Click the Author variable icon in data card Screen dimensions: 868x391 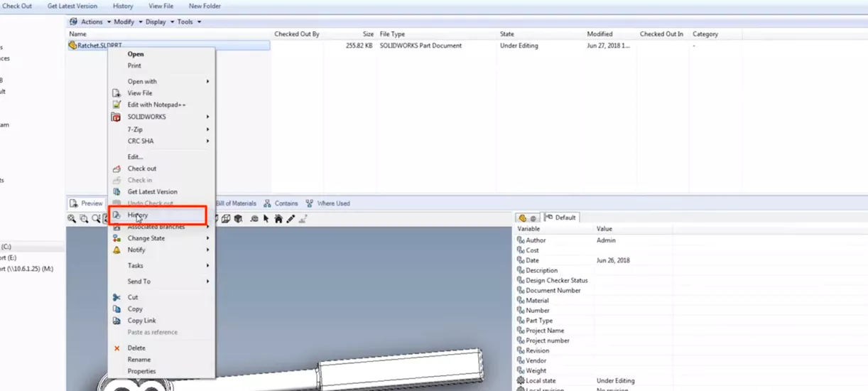tap(521, 240)
